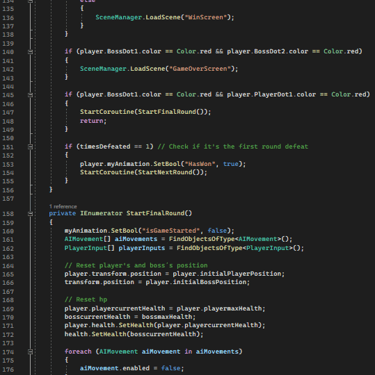The height and width of the screenshot is (375, 375).
Task: Click bosscurrentHealth argument on line 172
Action: [163, 334]
